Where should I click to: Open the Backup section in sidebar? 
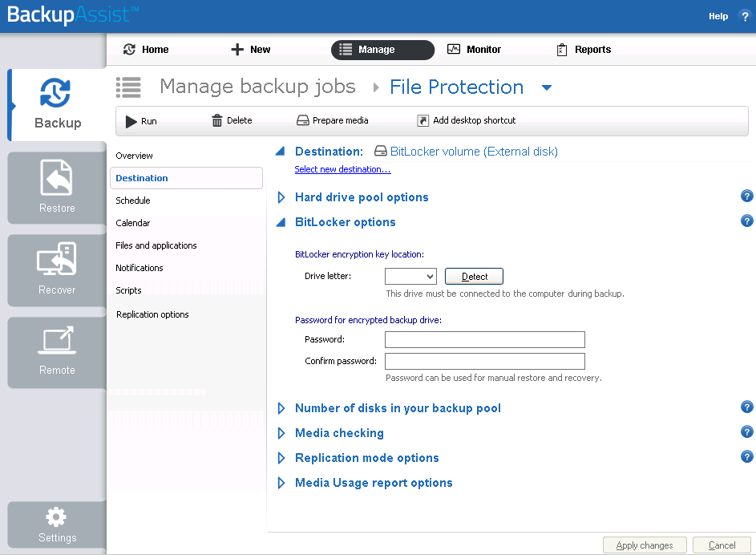57,104
